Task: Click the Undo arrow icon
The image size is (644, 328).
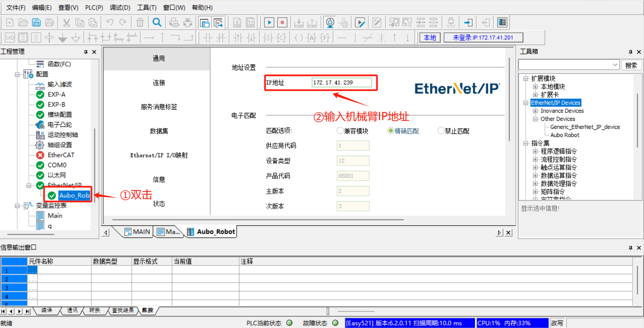Action: 110,23
